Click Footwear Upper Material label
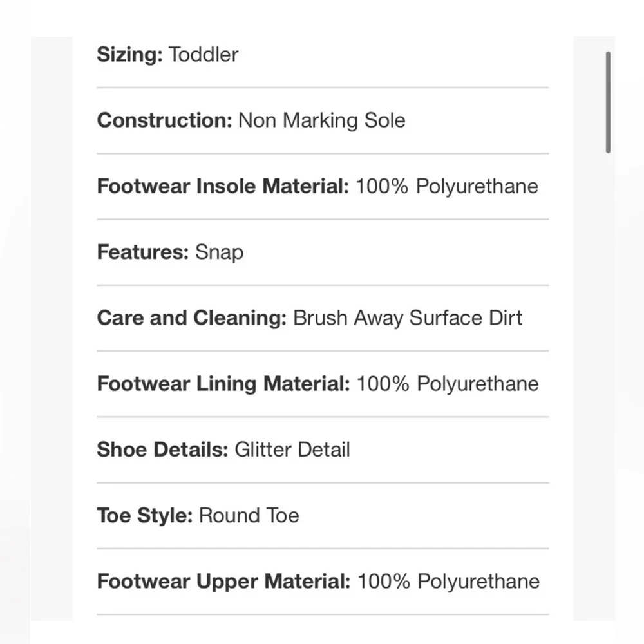The image size is (644, 644). (224, 581)
